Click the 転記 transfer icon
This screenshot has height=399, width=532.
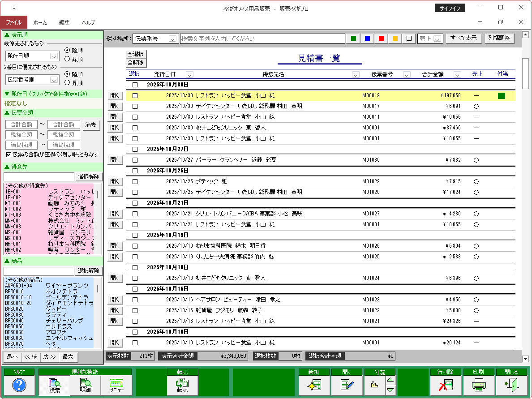click(x=182, y=386)
